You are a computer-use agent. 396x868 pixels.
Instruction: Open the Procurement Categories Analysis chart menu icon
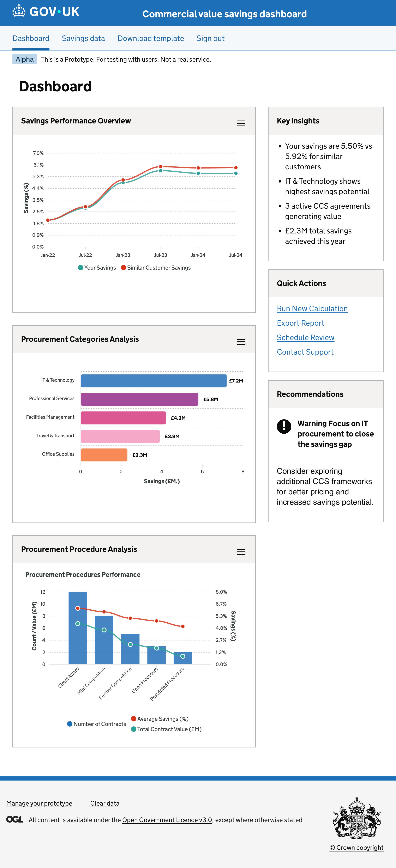[x=241, y=342]
